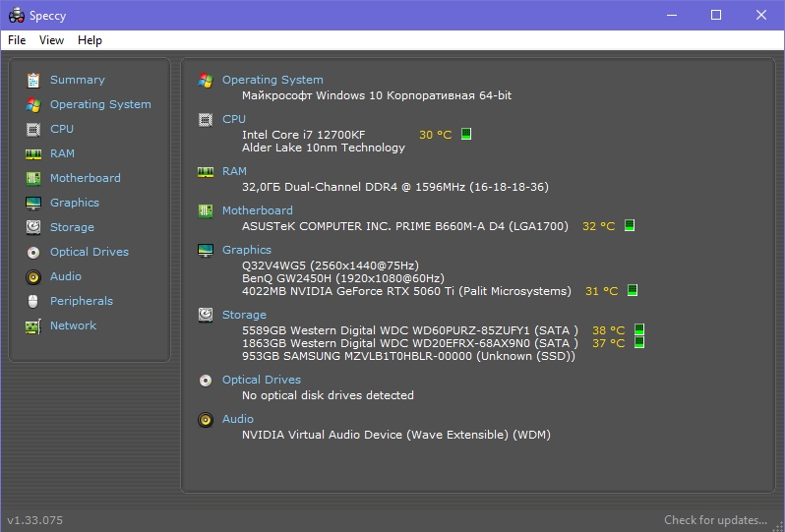785x532 pixels.
Task: Click the Storage drive icon in sidebar
Action: pyautogui.click(x=33, y=227)
